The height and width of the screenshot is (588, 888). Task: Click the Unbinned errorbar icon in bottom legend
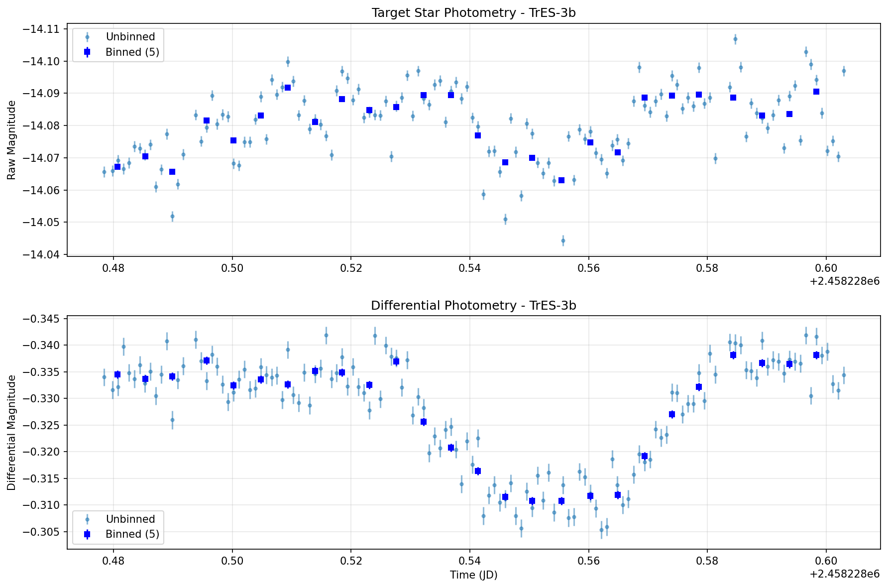88,519
